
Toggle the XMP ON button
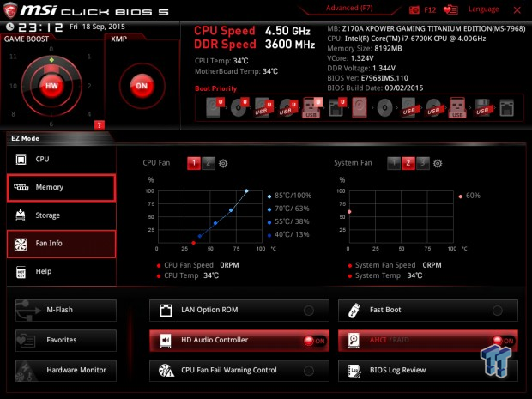coord(142,86)
